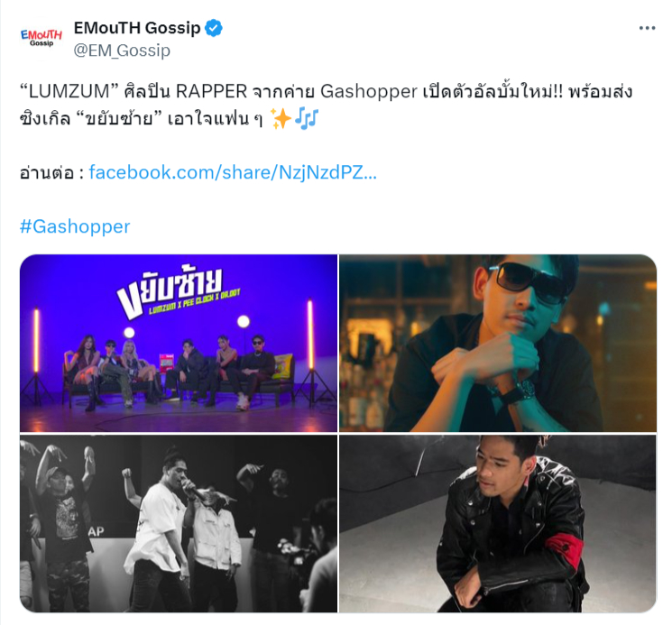The image size is (672, 625).
Task: Open the photo of man in leather jacket
Action: (x=498, y=523)
